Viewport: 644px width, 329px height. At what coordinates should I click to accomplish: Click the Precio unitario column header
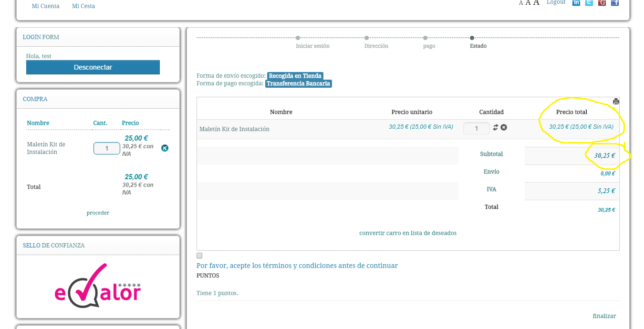(x=412, y=112)
